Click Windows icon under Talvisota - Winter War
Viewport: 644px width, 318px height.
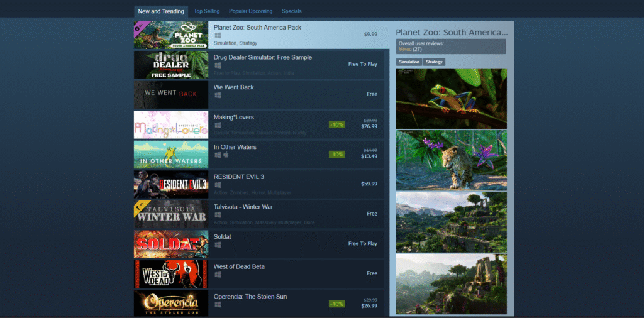point(218,215)
